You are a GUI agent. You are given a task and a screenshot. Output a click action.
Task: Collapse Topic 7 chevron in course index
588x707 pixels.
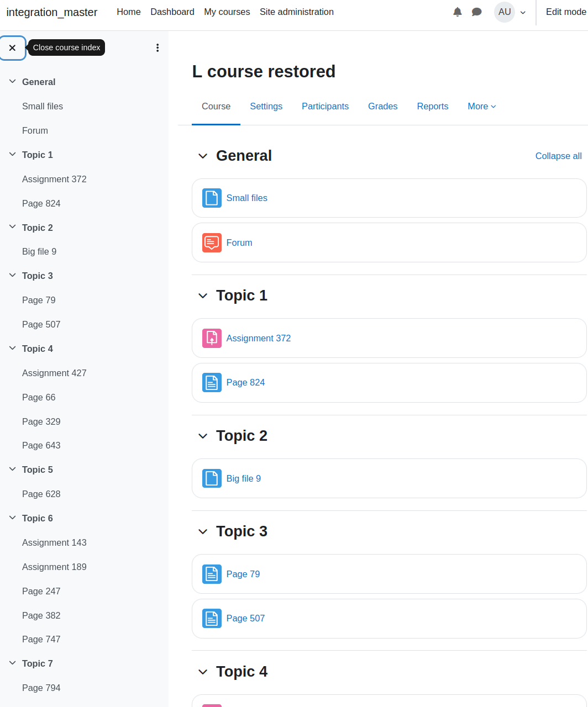click(x=12, y=663)
